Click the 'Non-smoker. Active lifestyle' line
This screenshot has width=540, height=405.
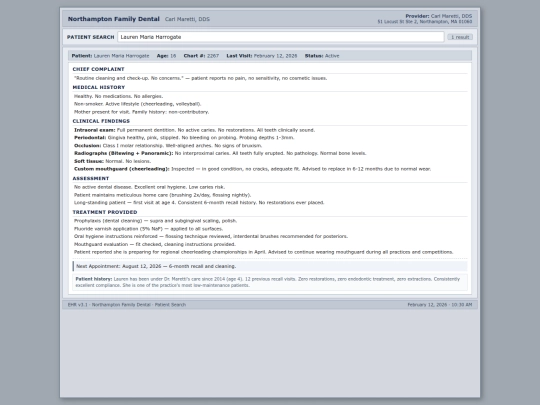click(x=137, y=104)
